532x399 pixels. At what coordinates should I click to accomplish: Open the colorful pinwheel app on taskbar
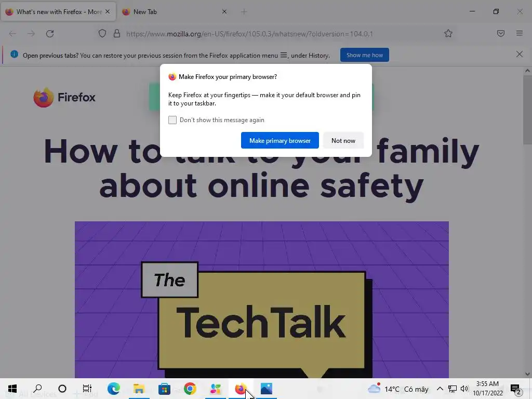(216, 389)
